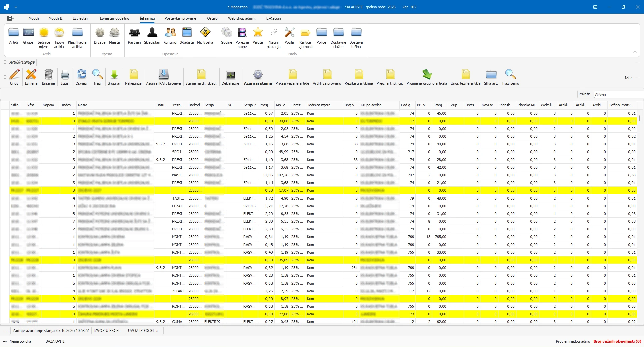The image size is (644, 347).
Task: Open the application menu button dropdown
Action: (x=11, y=18)
